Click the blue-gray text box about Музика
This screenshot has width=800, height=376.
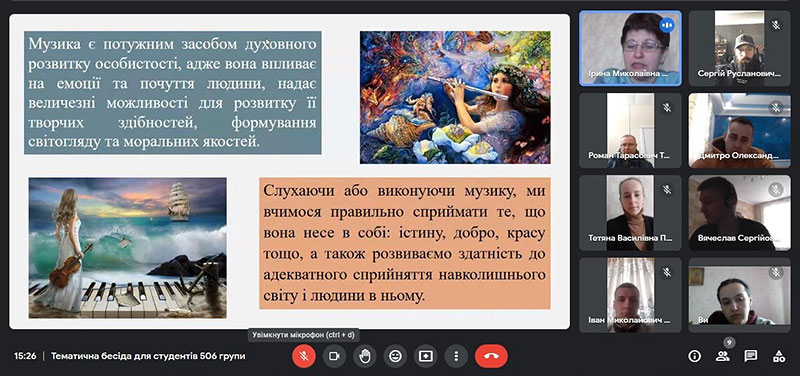(172, 92)
